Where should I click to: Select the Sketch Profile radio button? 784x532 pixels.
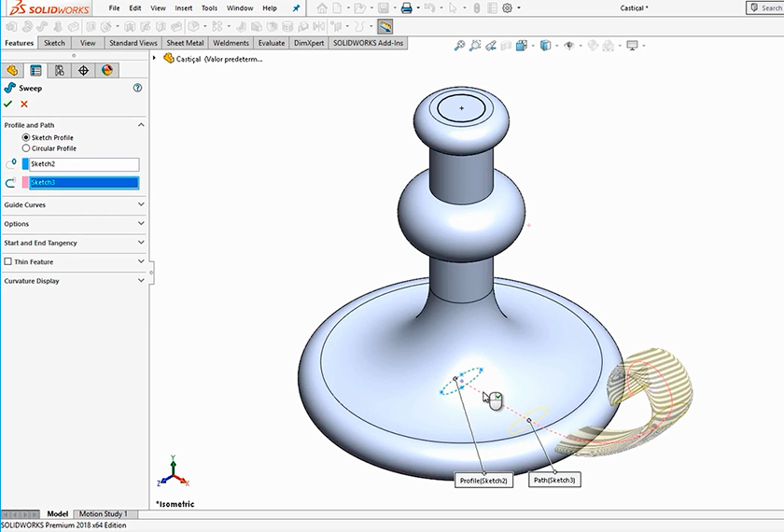click(26, 137)
